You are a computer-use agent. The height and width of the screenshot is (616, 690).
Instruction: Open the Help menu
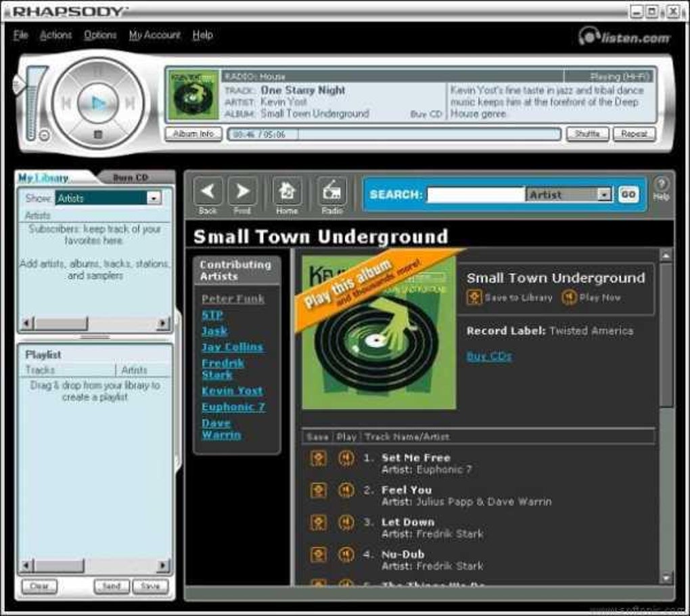pyautogui.click(x=202, y=34)
